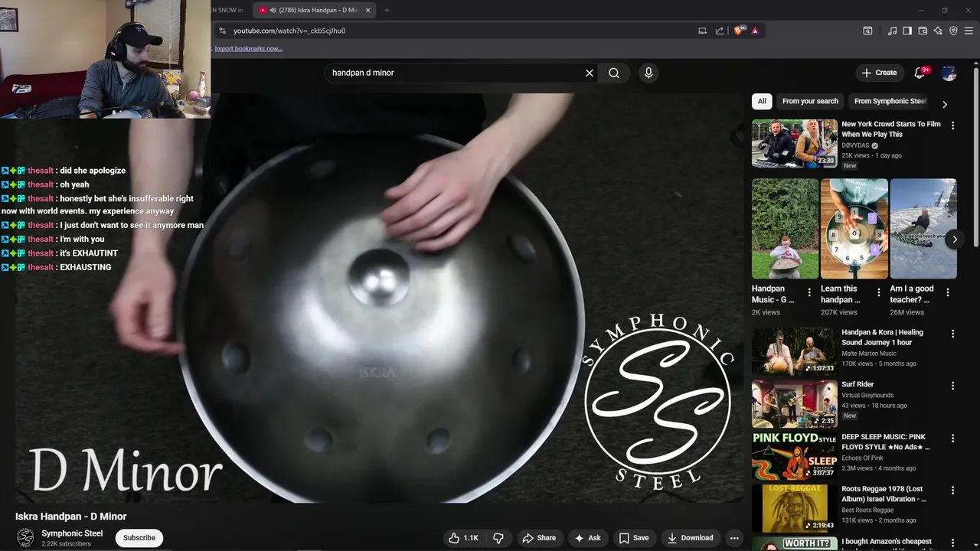Open options for Learn this handpan short

pyautogui.click(x=878, y=292)
